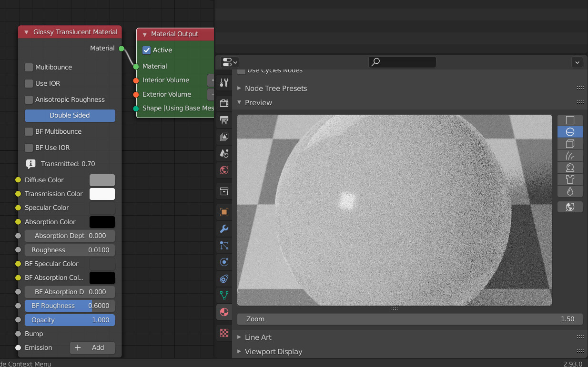The height and width of the screenshot is (367, 588).
Task: Toggle the Double Sided button
Action: click(x=70, y=116)
